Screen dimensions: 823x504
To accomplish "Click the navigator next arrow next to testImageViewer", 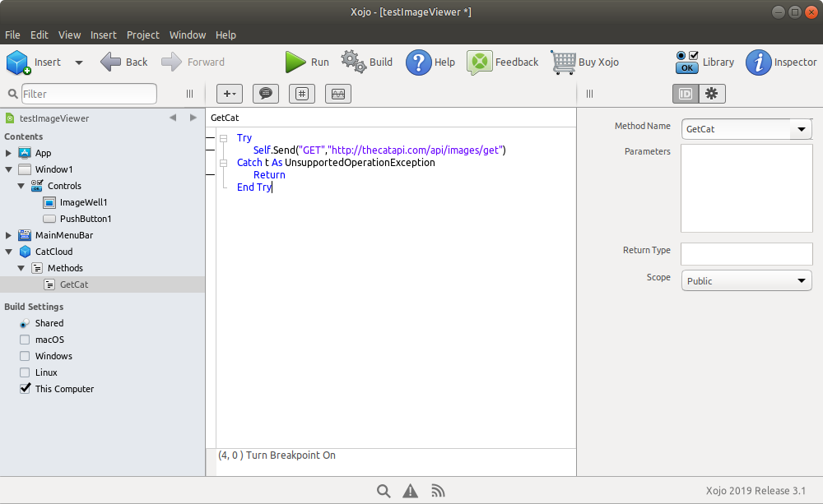I will (x=193, y=118).
